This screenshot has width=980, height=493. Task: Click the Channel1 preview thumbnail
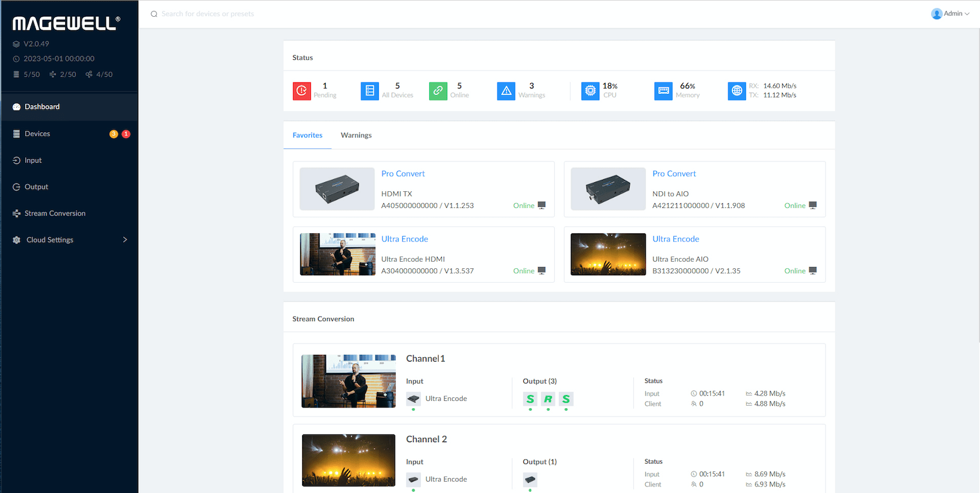tap(349, 381)
